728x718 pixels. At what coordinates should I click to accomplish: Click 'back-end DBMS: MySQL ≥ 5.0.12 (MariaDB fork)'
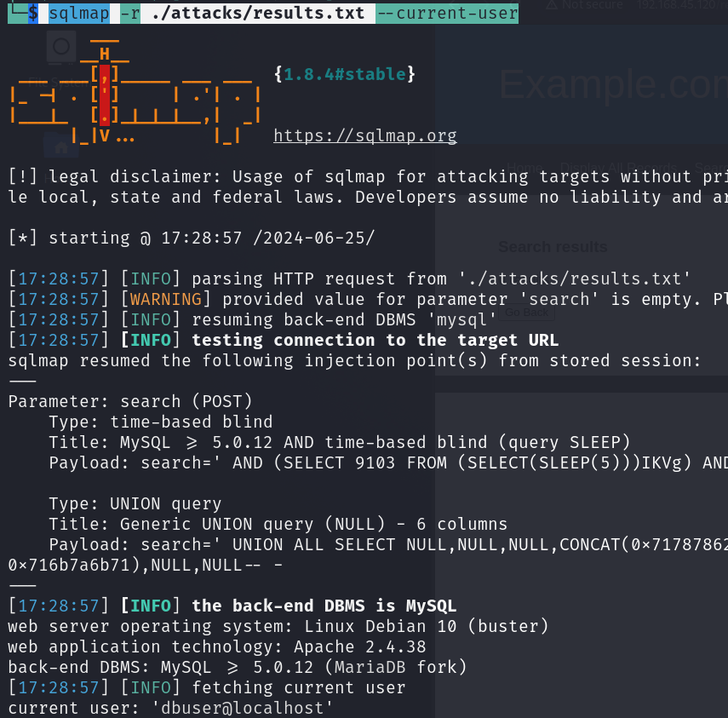pyautogui.click(x=238, y=667)
